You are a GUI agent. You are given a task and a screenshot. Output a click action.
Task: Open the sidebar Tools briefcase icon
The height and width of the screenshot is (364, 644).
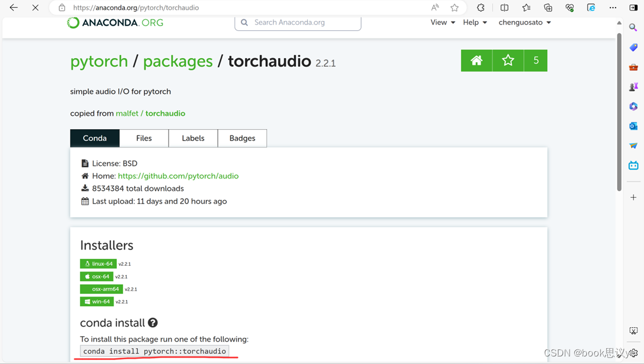click(634, 67)
